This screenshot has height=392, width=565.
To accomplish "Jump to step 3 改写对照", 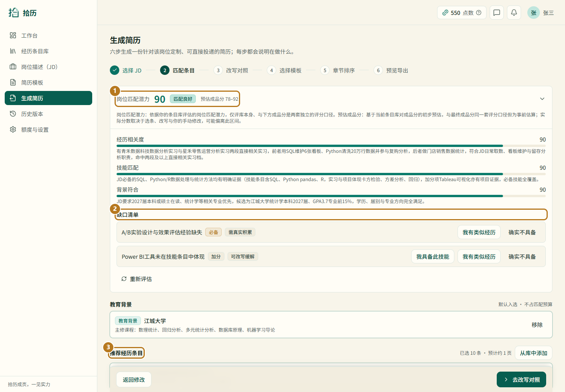I will [231, 70].
